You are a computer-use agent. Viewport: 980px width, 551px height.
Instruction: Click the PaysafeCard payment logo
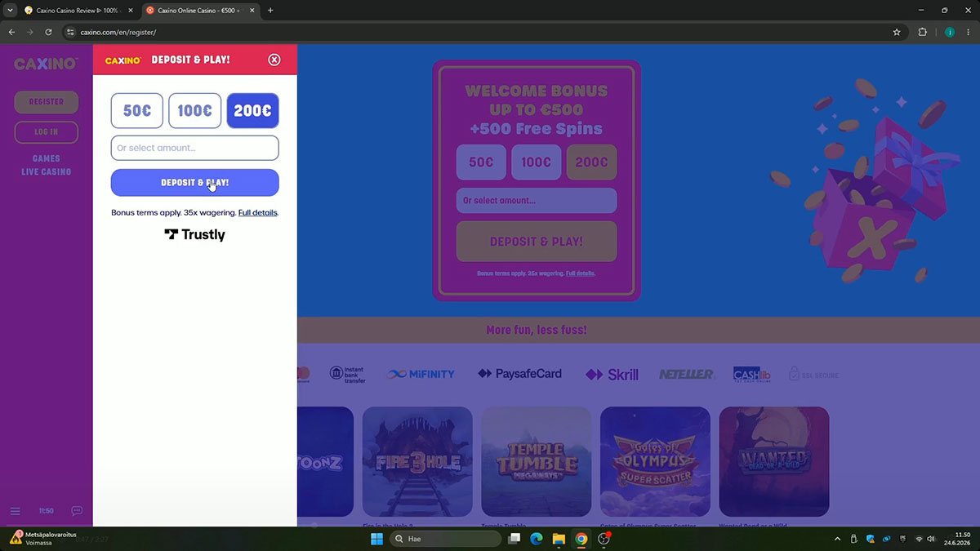pos(519,374)
